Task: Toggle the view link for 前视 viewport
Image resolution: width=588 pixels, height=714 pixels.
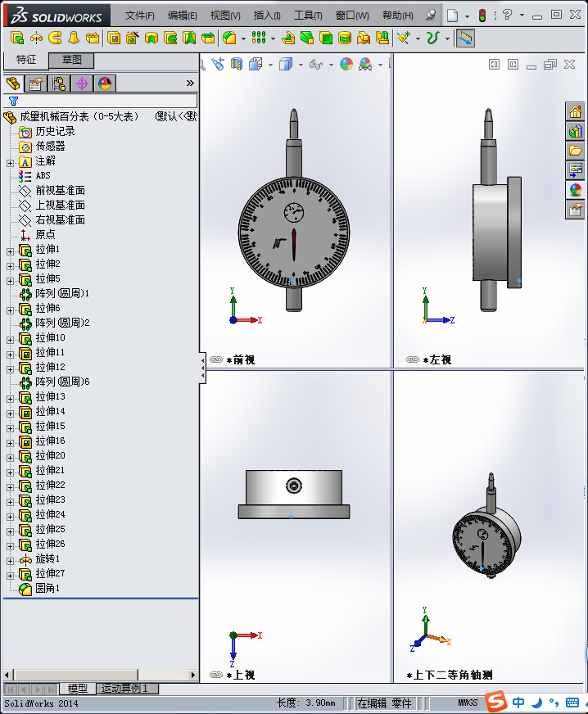Action: pyautogui.click(x=216, y=359)
